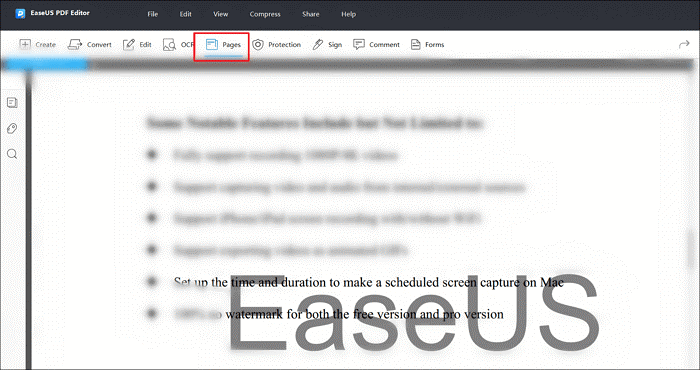Image resolution: width=700 pixels, height=370 pixels.
Task: Click the share arrow icon at toolbar right
Action: pos(684,44)
